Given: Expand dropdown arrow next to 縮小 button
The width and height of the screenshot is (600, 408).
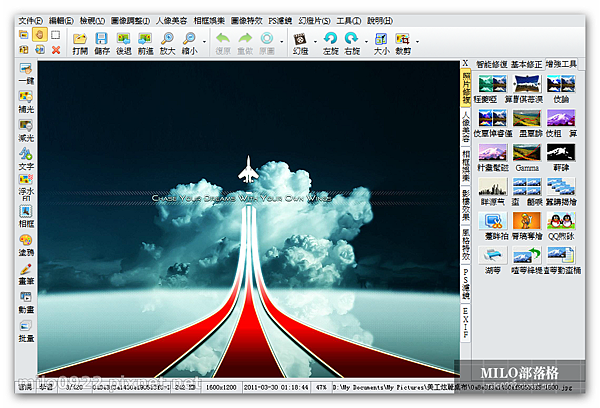Looking at the screenshot, I should (x=204, y=41).
